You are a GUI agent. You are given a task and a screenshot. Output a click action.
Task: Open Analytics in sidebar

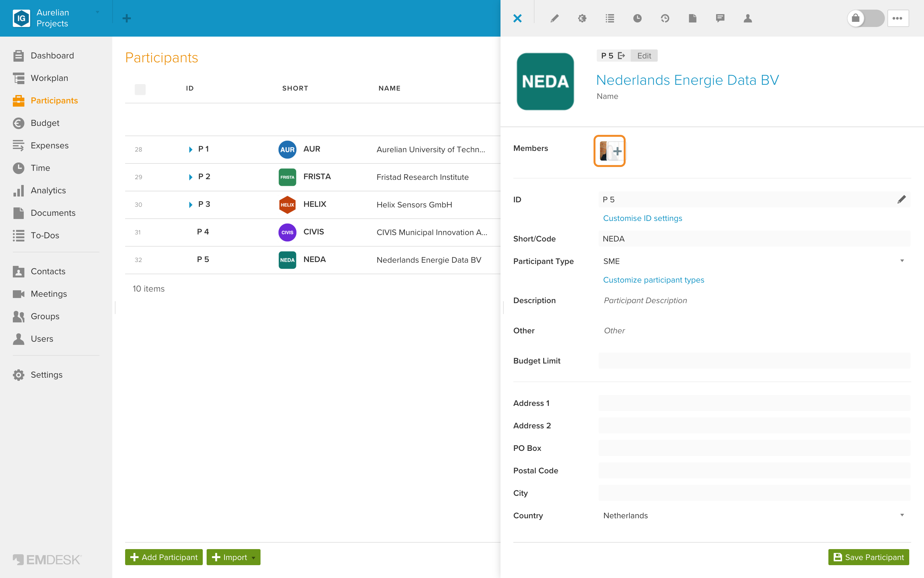(48, 190)
